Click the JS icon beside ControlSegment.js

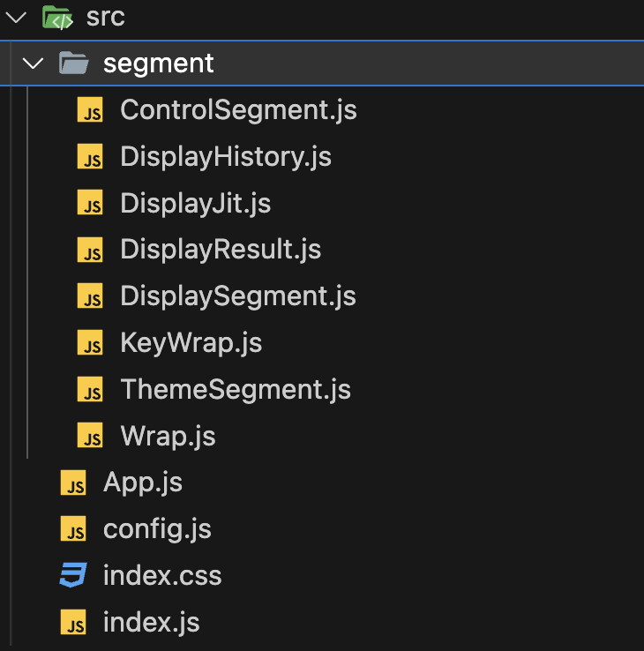click(90, 109)
